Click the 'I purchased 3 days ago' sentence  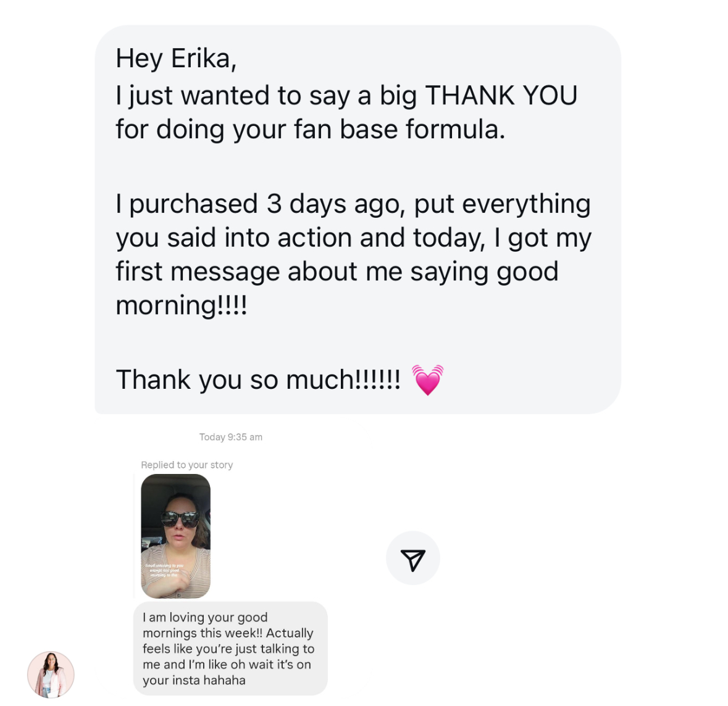click(261, 204)
